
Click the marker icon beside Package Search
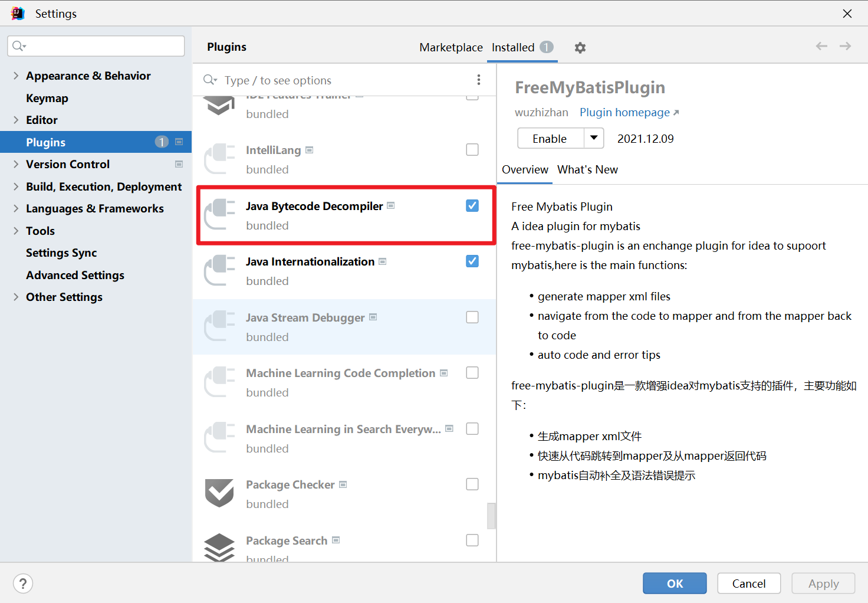pyautogui.click(x=336, y=540)
